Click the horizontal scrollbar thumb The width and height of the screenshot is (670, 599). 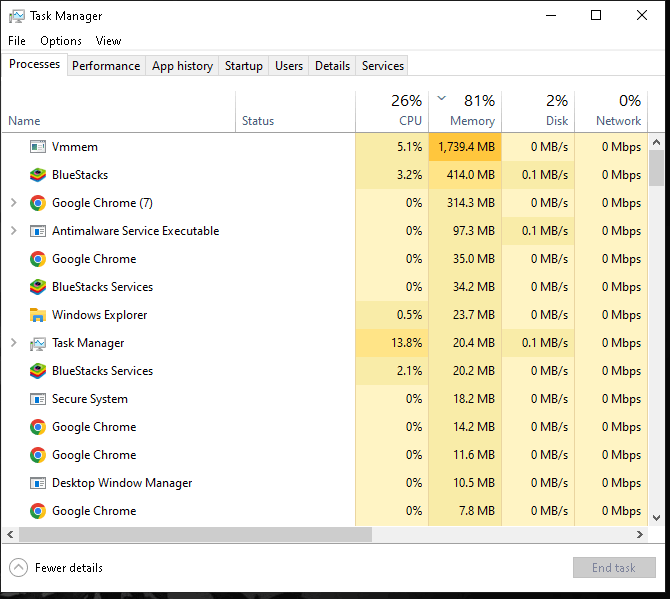point(195,534)
